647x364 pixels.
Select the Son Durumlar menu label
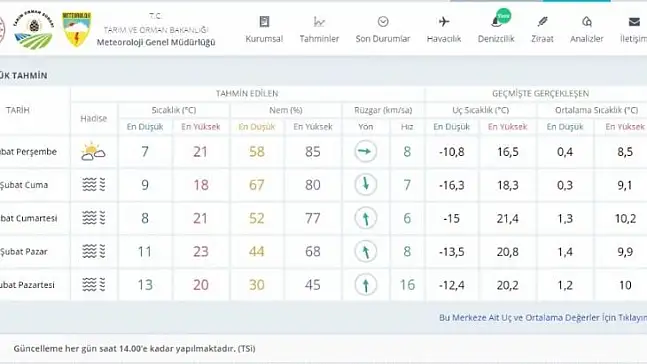(x=383, y=39)
